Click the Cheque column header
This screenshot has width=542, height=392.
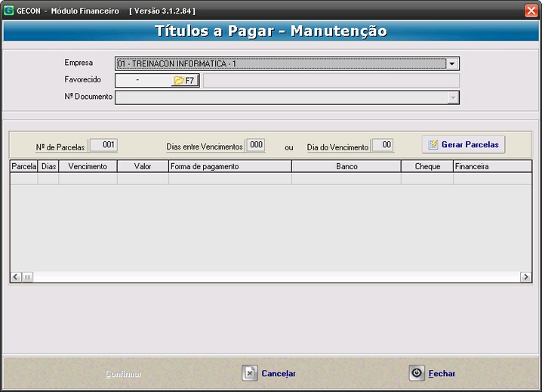[427, 166]
